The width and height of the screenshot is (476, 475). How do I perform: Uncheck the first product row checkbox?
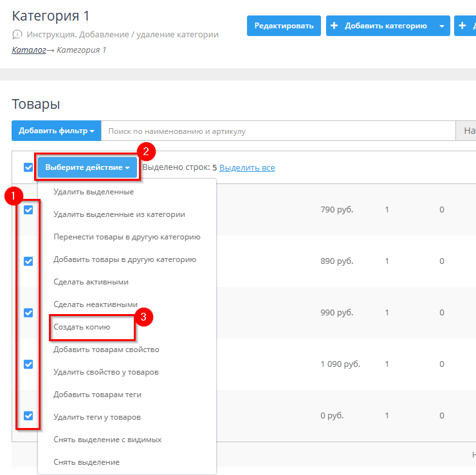pyautogui.click(x=28, y=210)
